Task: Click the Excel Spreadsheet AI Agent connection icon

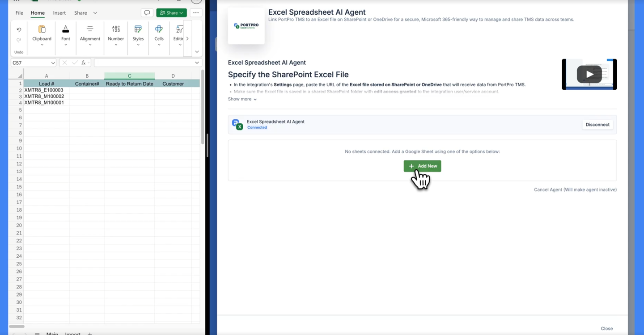Action: tap(237, 125)
